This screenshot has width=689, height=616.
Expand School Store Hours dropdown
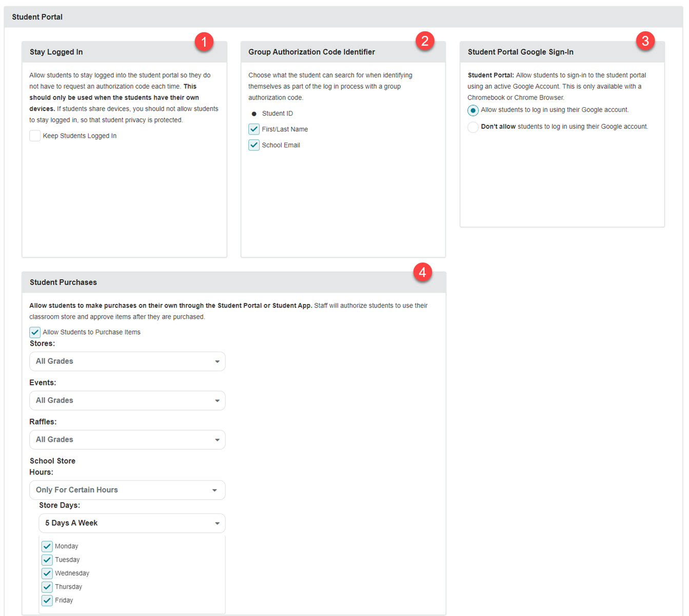click(x=127, y=490)
